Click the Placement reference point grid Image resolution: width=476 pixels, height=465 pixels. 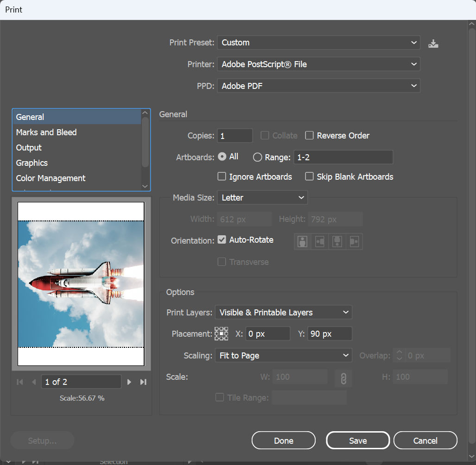pos(221,333)
